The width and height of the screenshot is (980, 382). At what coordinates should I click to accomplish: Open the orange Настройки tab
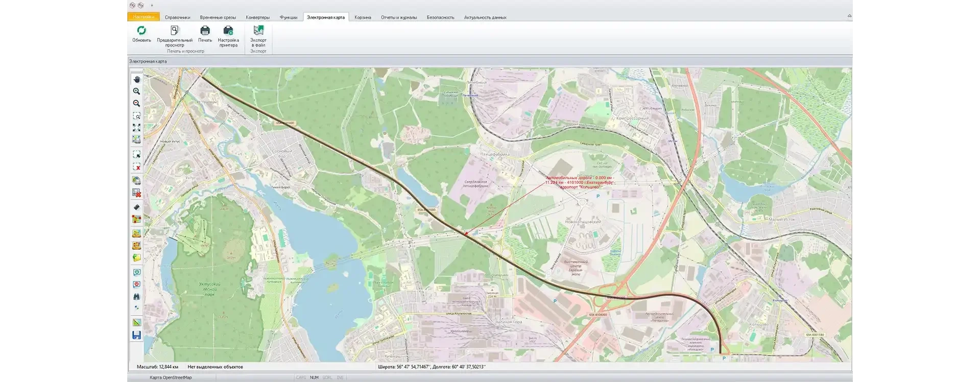coord(144,17)
